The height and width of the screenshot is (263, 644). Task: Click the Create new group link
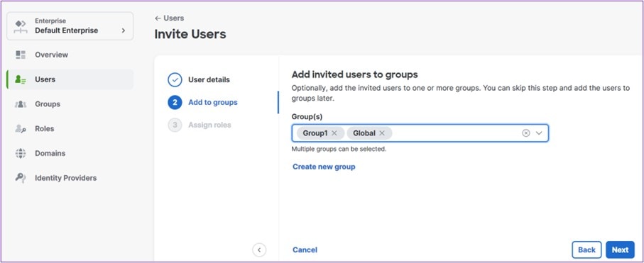[324, 167]
